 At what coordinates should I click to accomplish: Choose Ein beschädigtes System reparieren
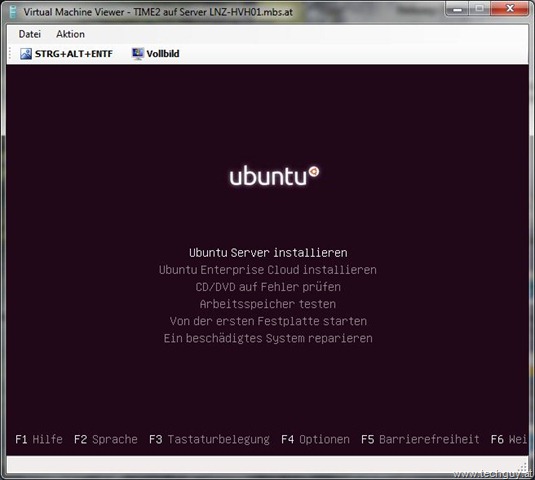[268, 338]
